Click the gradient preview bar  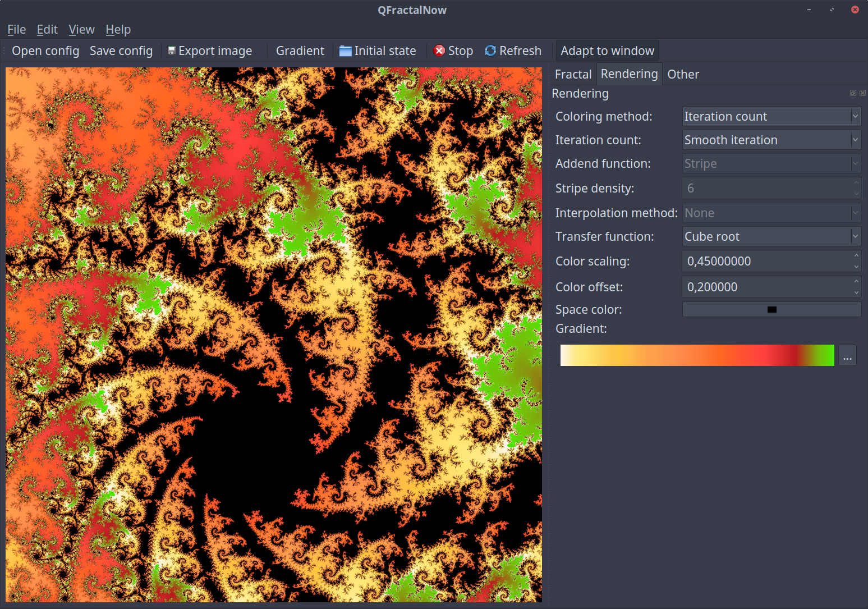697,355
